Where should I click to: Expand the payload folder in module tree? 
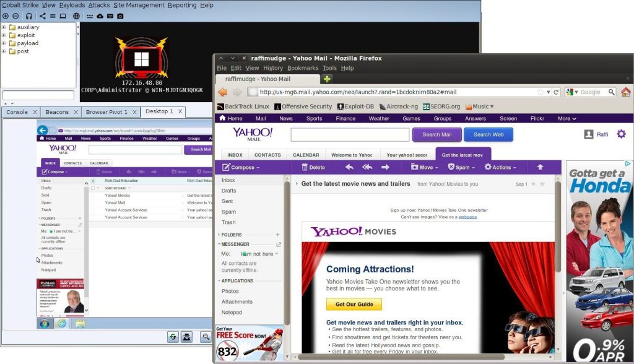[4, 43]
